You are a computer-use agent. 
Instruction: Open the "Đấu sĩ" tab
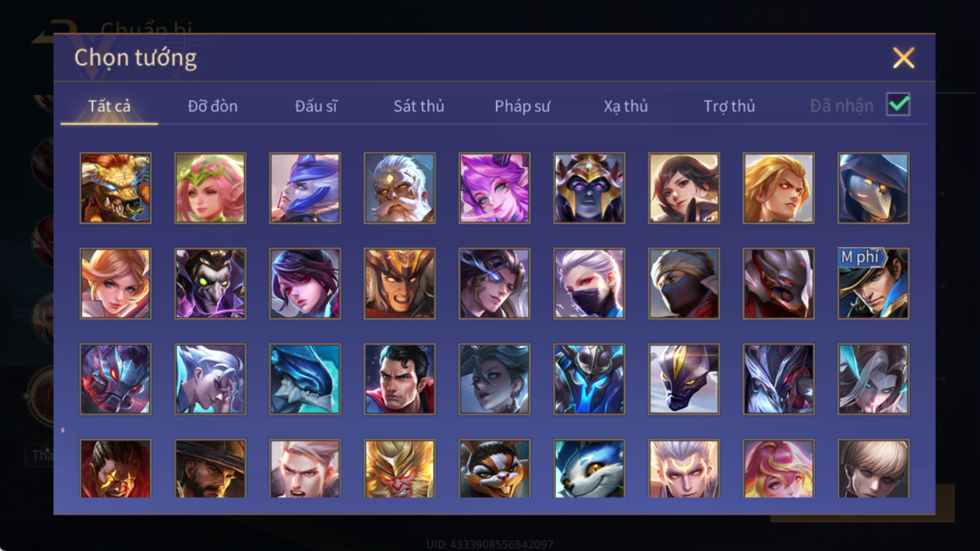point(316,106)
